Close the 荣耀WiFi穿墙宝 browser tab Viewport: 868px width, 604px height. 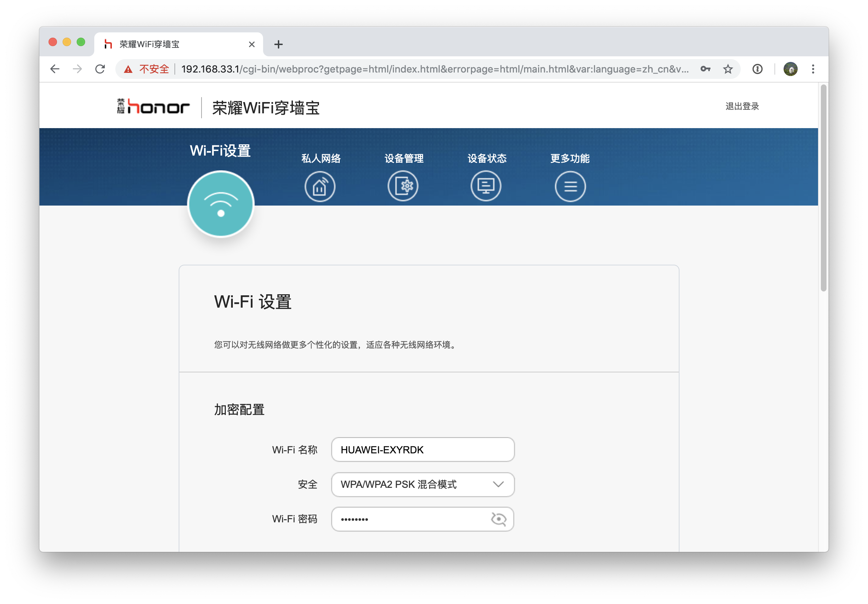[252, 44]
